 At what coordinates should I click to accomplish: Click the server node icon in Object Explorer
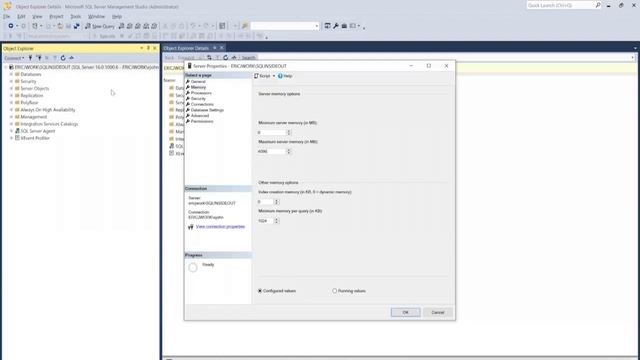click(x=11, y=67)
